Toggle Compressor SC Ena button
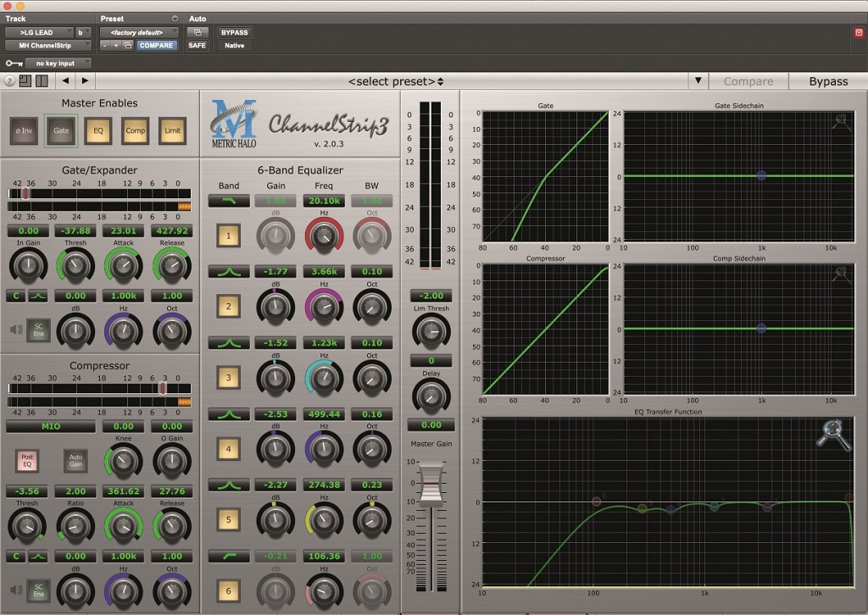The width and height of the screenshot is (868, 615). pos(38,590)
